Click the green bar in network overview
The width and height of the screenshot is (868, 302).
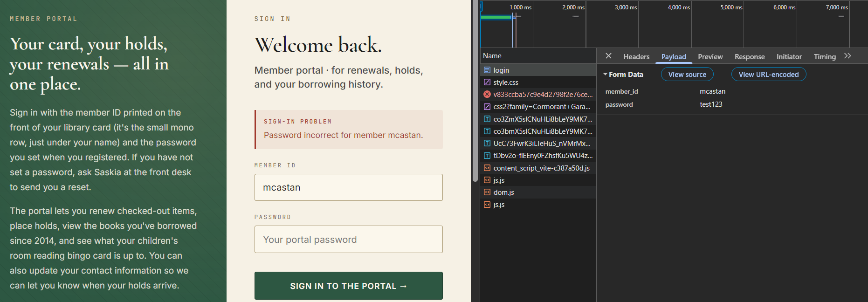(496, 17)
